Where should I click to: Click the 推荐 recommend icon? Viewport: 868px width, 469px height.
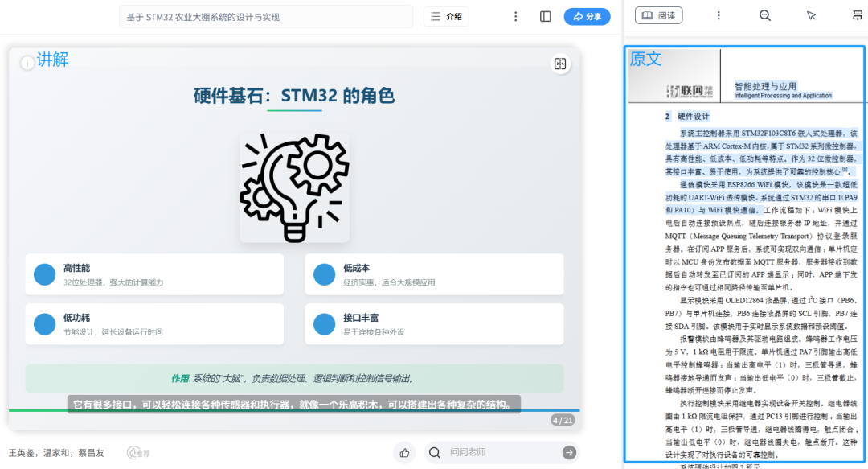tap(138, 453)
